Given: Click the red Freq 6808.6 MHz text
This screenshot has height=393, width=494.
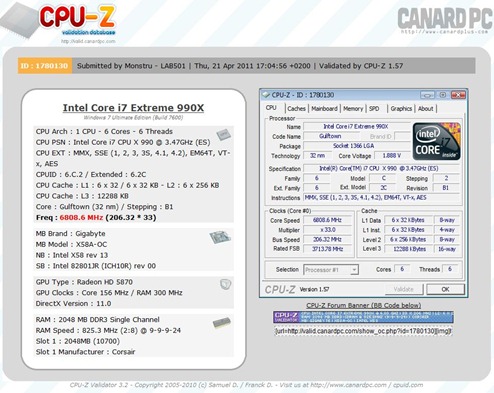Looking at the screenshot, I should [x=81, y=218].
